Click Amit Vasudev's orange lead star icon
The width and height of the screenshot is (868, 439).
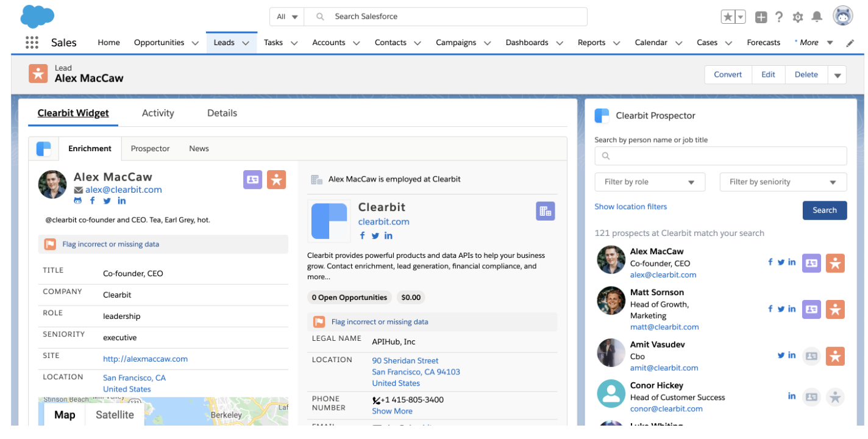pyautogui.click(x=835, y=355)
